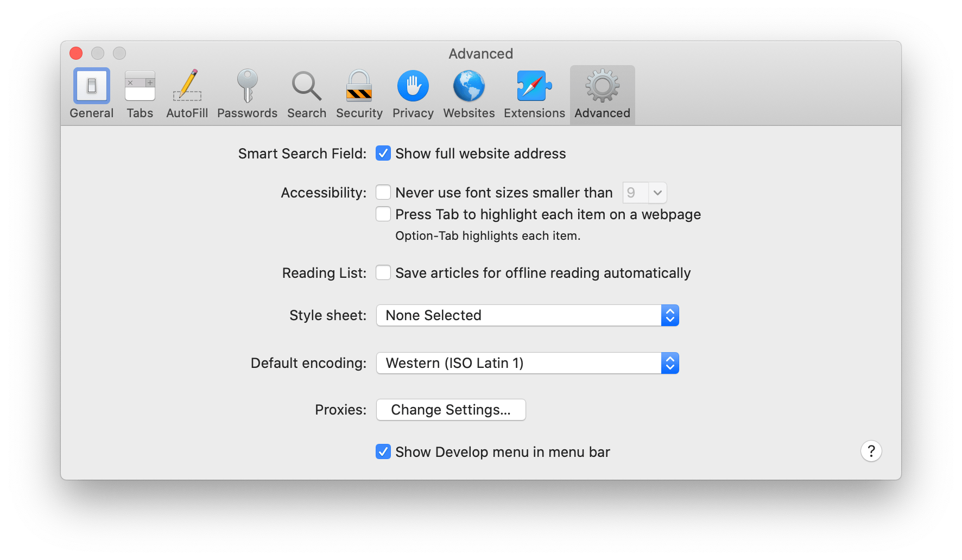Open Search preferences with magnifying glass
This screenshot has width=962, height=560.
pyautogui.click(x=307, y=94)
